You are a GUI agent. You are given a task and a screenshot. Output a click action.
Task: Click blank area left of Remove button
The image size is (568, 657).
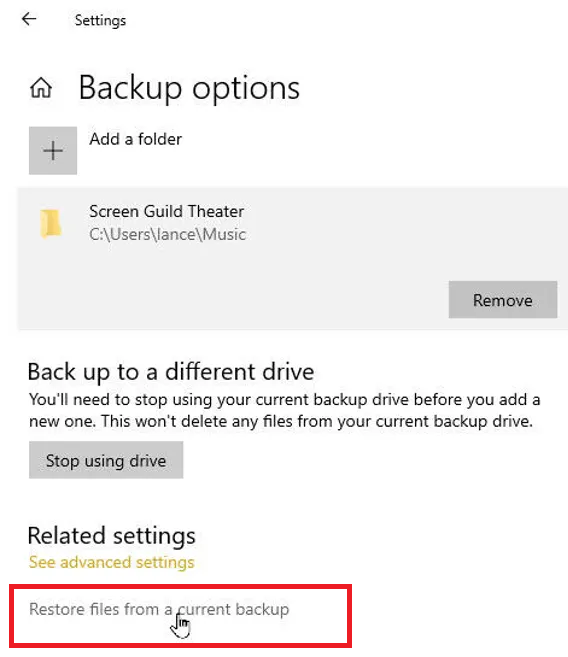click(232, 300)
